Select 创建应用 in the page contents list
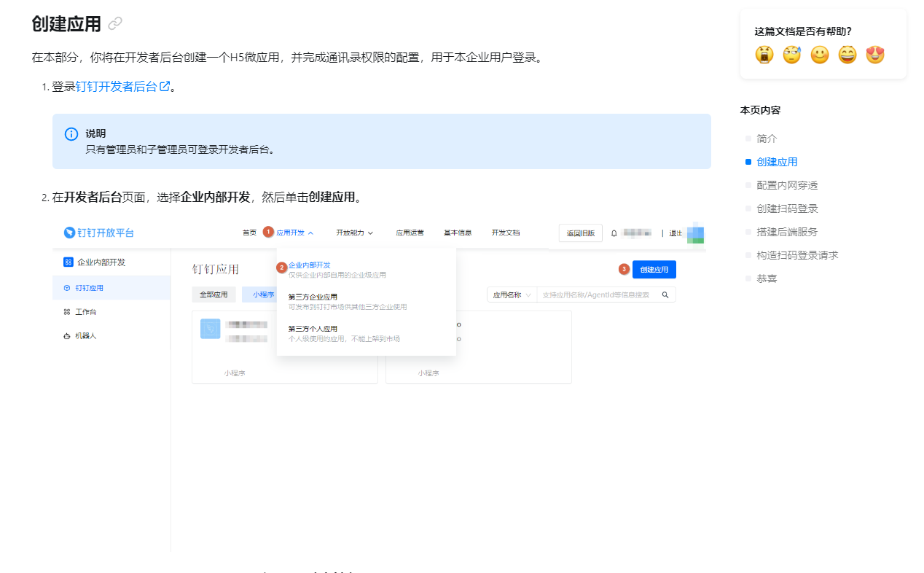Viewport: 924px width, 573px height. click(x=777, y=162)
